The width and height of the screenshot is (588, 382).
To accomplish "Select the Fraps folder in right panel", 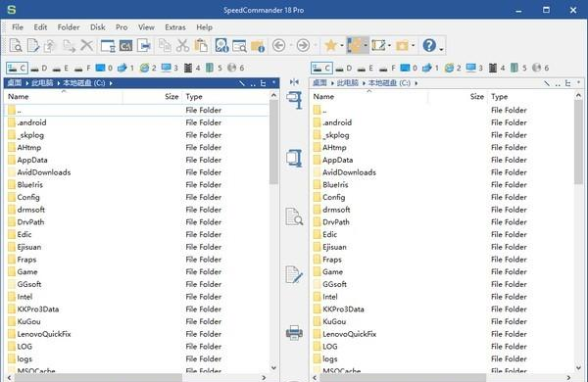I will 332,260.
